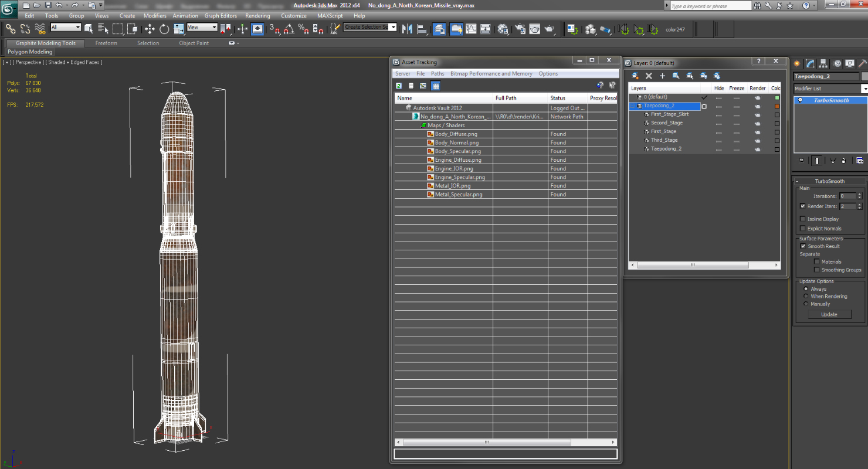Collapse the TurboSmooth rollout header

click(x=829, y=181)
